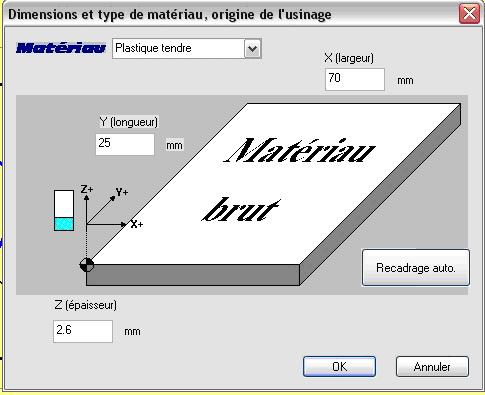The height and width of the screenshot is (395, 485).
Task: Click the X+ axis arrow label
Action: coord(136,224)
